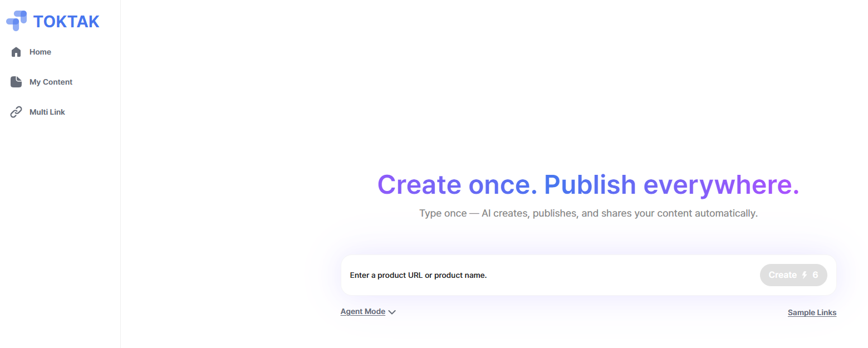This screenshot has height=348, width=868.
Task: Click the Create button
Action: [x=793, y=275]
